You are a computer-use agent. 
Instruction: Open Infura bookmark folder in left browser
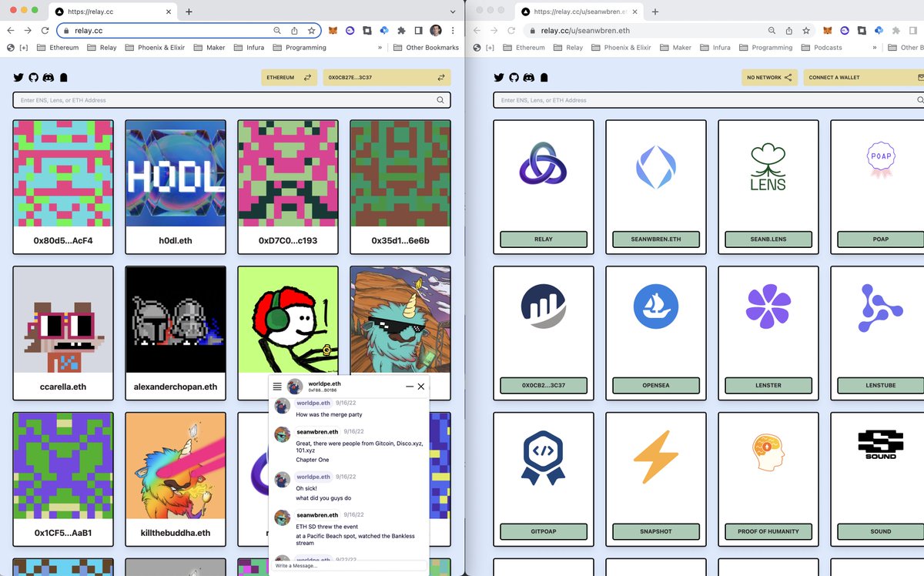point(249,48)
